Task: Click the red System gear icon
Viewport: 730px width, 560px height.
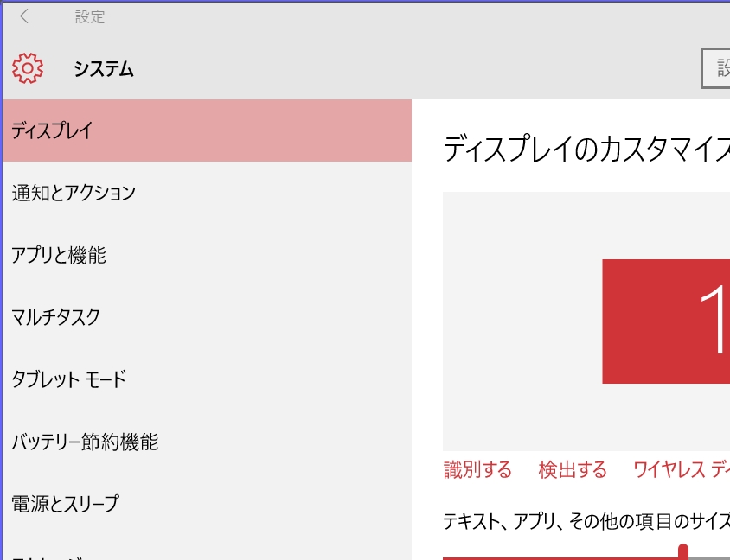Action: coord(28,68)
